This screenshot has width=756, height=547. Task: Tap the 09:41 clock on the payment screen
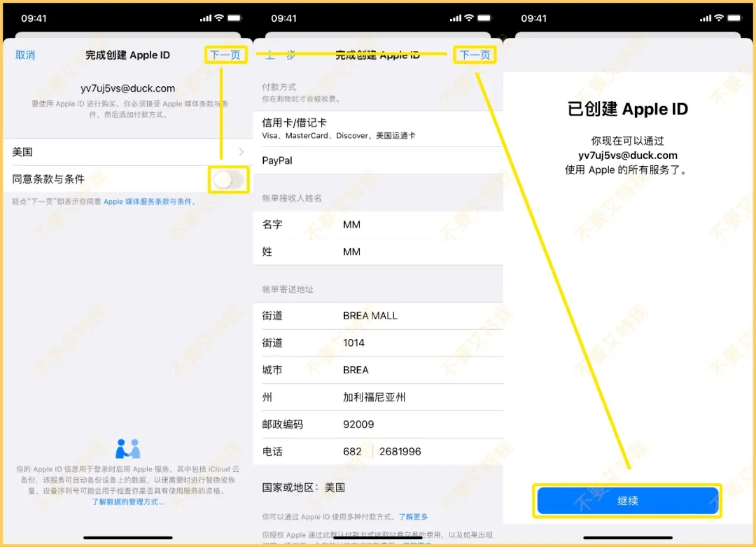pos(284,18)
